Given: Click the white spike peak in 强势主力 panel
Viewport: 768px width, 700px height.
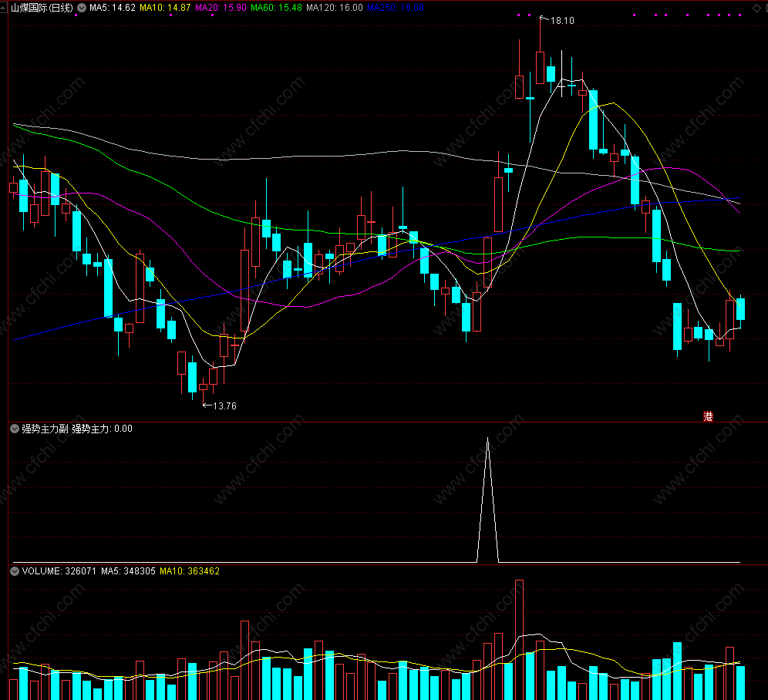Looking at the screenshot, I should point(487,439).
